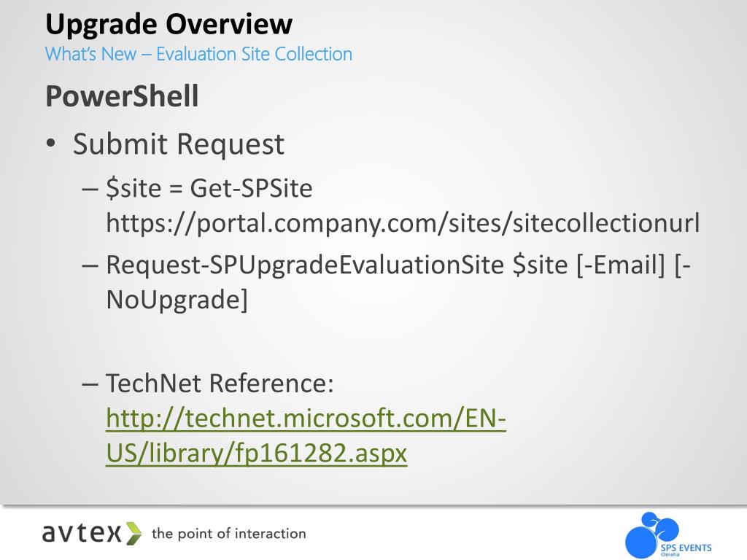Click the portal.company.com sitecollectionurl text

click(x=403, y=223)
